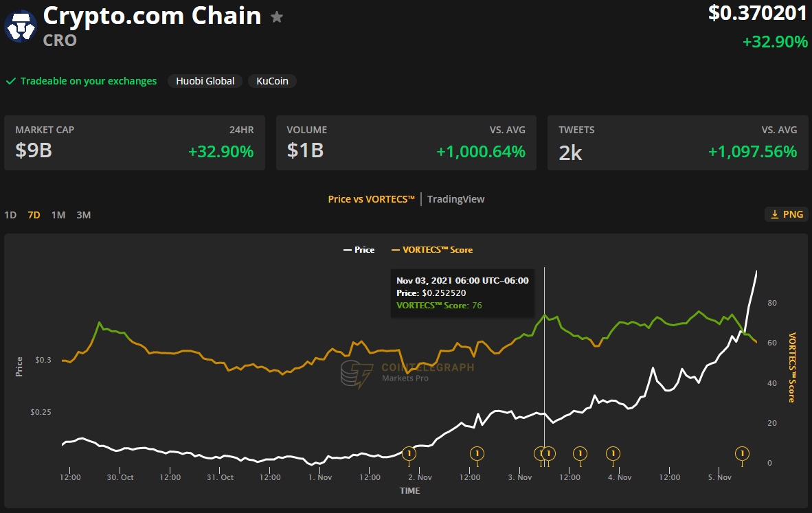812x513 pixels.
Task: Toggle the VORTECS Score legend series
Action: coord(432,249)
